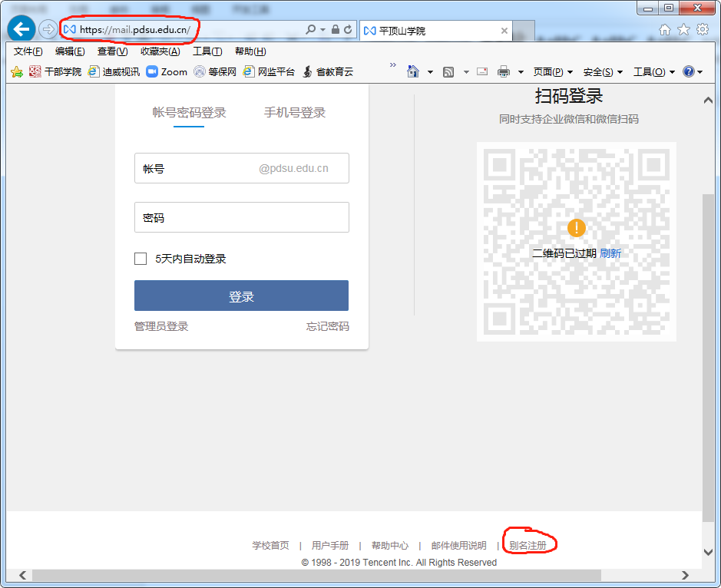The image size is (721, 588).
Task: Click the Home icon at top right
Action: (x=664, y=30)
